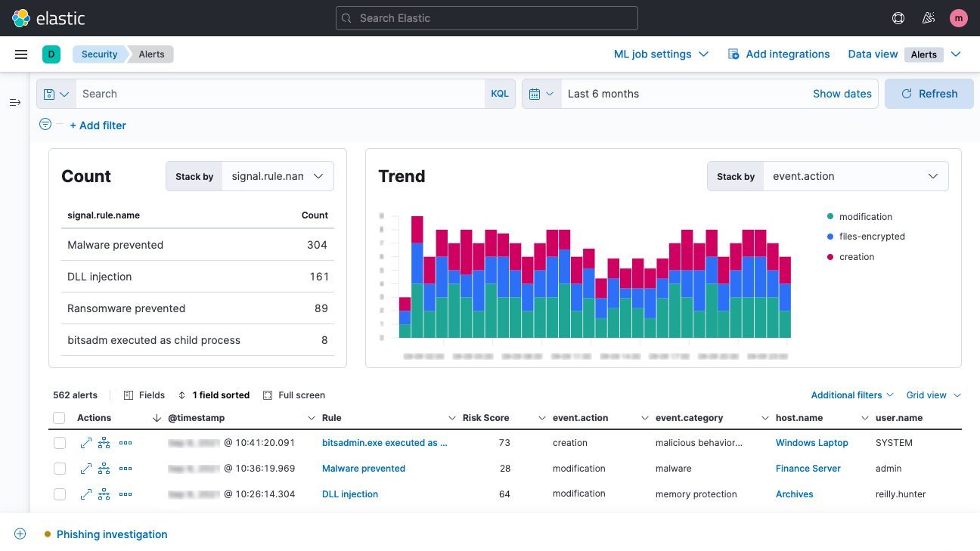Screen dimensions: 980x551
Task: Open more actions for bitsadmin.exe row
Action: [126, 443]
